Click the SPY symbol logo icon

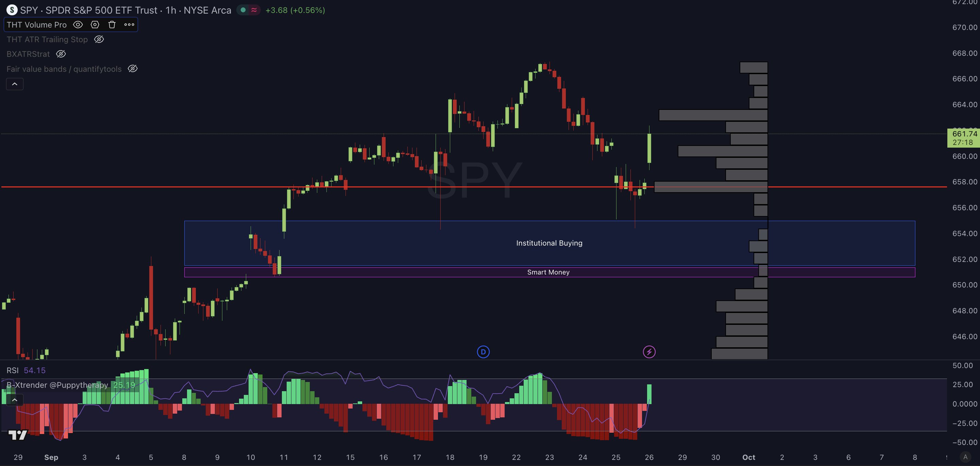pyautogui.click(x=12, y=10)
